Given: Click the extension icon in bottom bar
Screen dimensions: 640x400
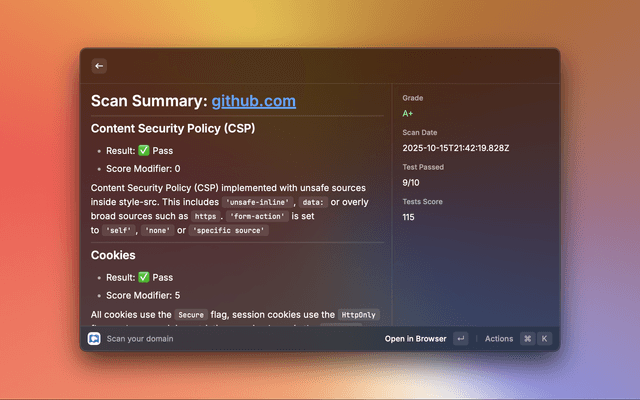Looking at the screenshot, I should pyautogui.click(x=94, y=339).
